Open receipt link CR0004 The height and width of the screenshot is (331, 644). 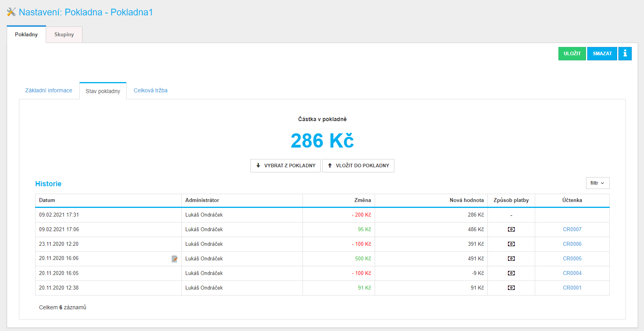tap(572, 273)
